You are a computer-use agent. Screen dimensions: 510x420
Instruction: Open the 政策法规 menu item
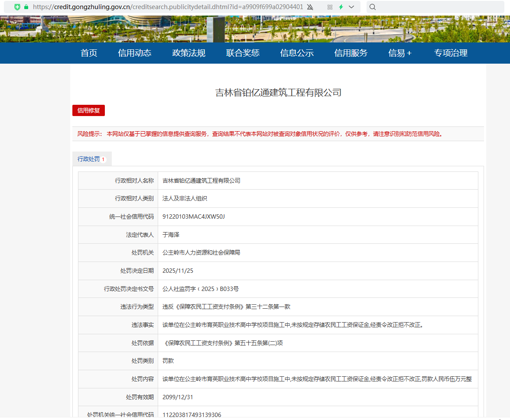pos(189,53)
